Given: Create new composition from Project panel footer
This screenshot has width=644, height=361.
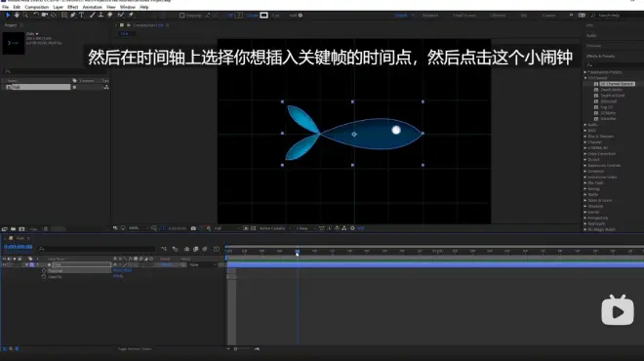Looking at the screenshot, I should (21, 229).
